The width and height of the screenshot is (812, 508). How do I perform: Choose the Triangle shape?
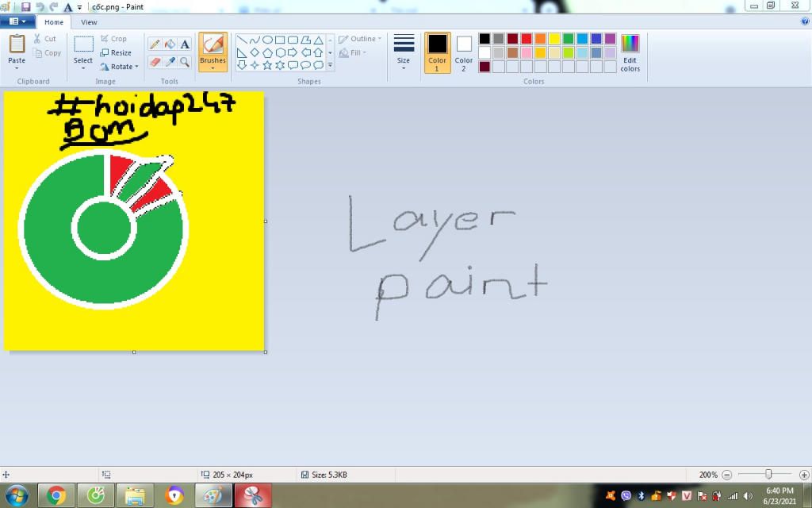tap(318, 40)
